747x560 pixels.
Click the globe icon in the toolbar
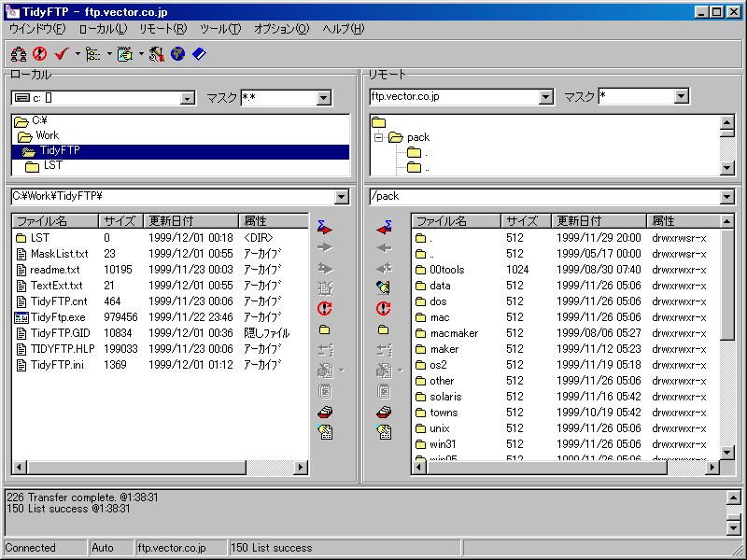[177, 54]
